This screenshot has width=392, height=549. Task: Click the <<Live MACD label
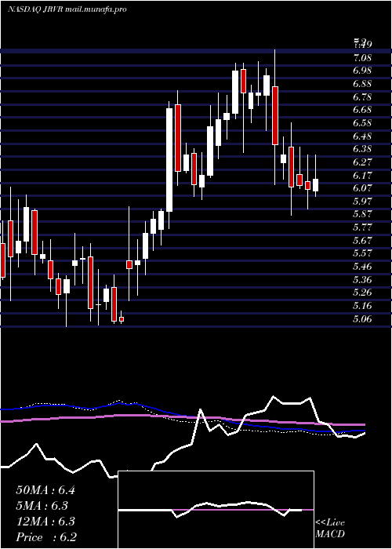click(x=330, y=529)
